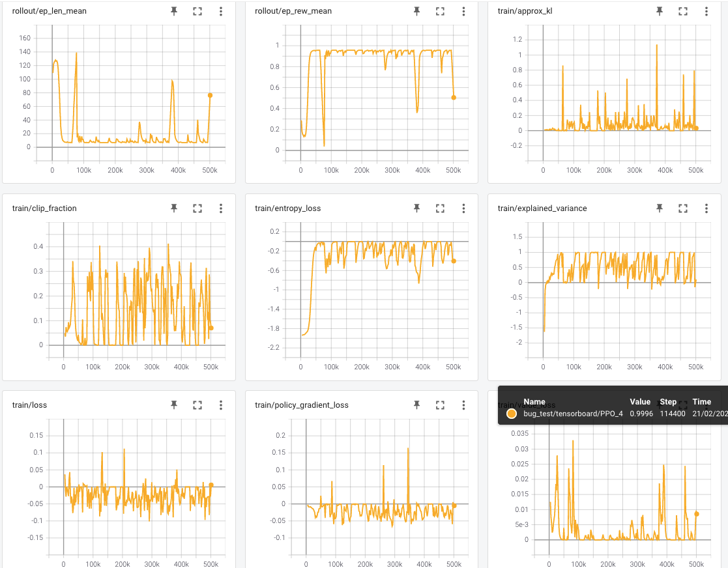Click the train/approx_kl card title
Image resolution: width=728 pixels, height=568 pixels.
click(525, 11)
